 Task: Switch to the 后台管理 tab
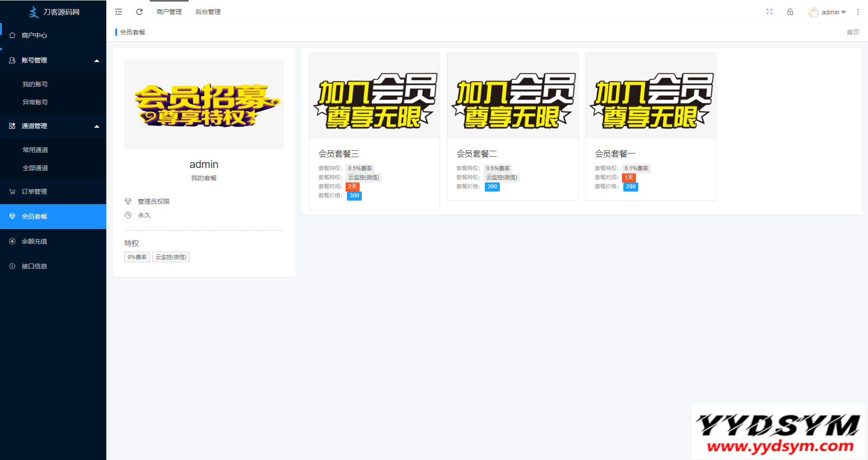click(x=208, y=12)
